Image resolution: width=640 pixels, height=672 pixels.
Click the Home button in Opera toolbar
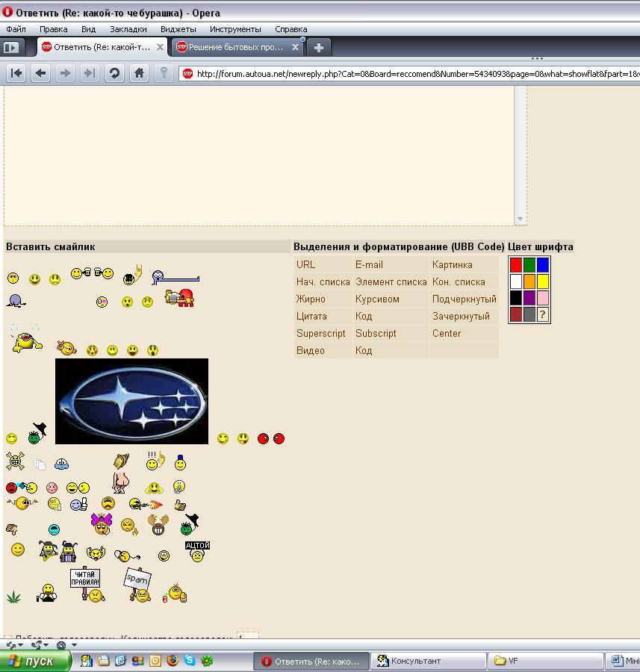coord(139,73)
